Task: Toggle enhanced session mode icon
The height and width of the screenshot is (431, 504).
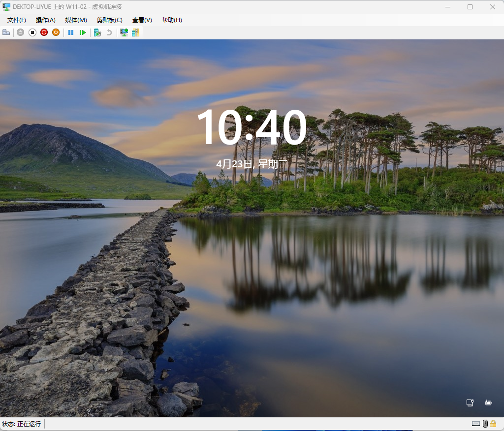Action: [124, 32]
